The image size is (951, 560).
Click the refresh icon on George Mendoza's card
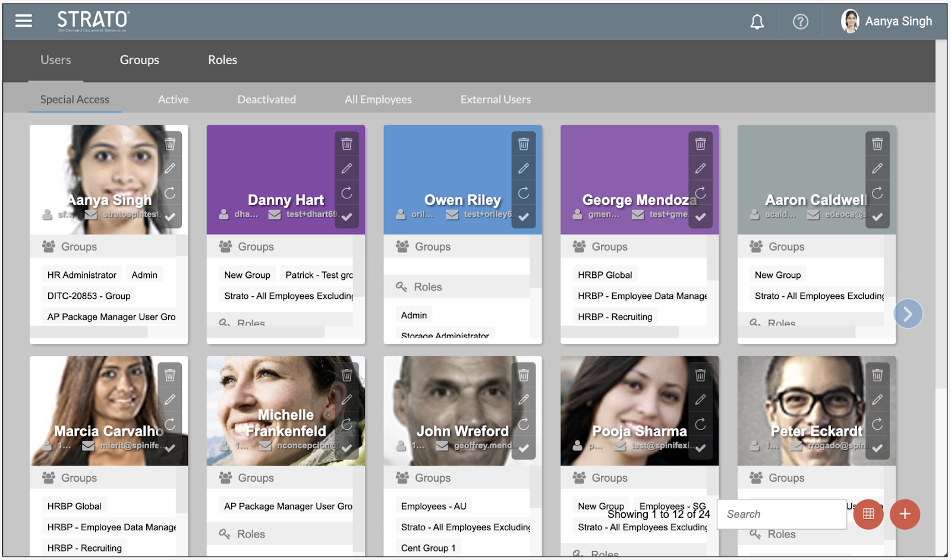(700, 193)
